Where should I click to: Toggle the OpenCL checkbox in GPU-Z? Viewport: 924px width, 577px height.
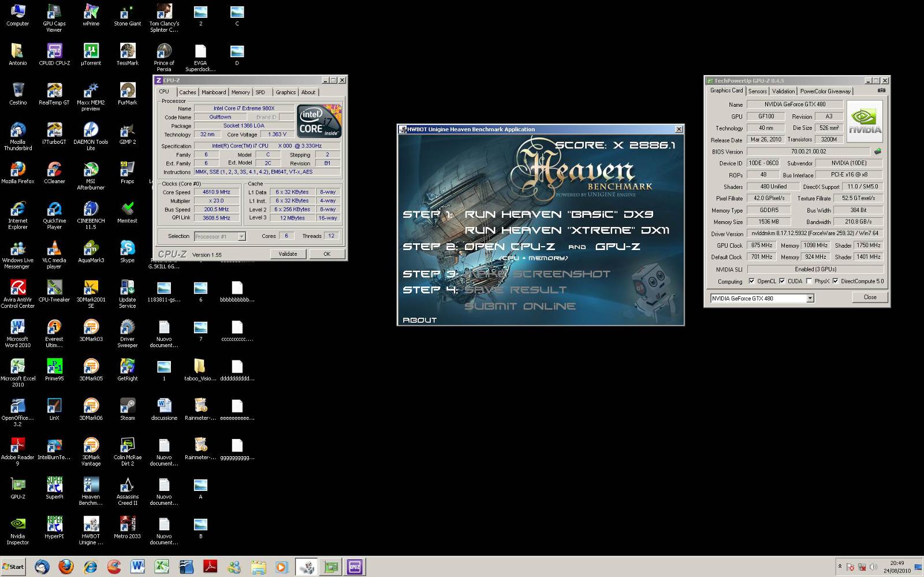[x=751, y=281]
